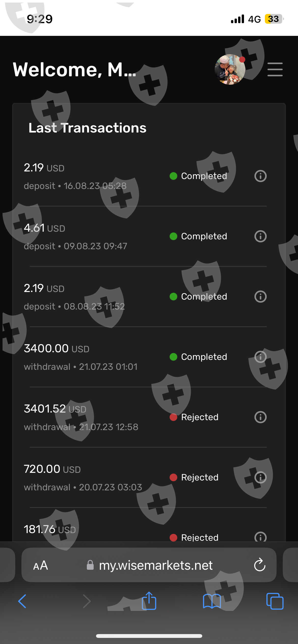Screen dimensions: 298x644
Task: Tap the my.wisemarkets.net address bar
Action: [155, 565]
